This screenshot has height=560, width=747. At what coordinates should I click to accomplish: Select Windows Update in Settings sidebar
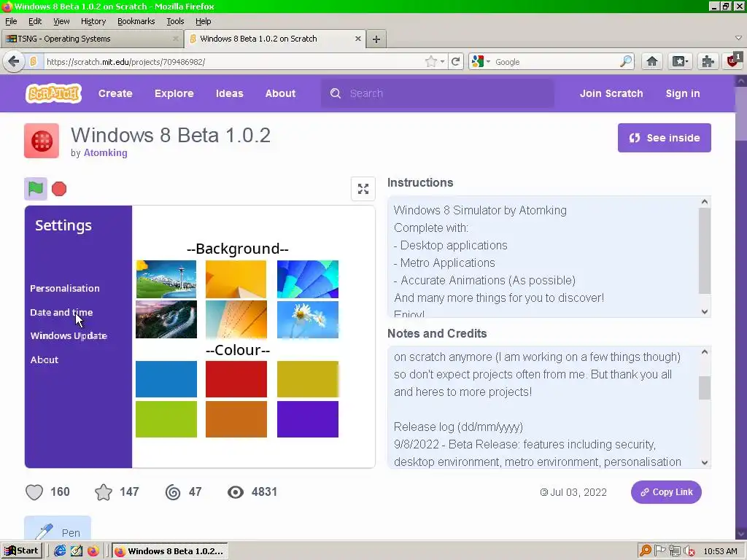[x=69, y=335]
